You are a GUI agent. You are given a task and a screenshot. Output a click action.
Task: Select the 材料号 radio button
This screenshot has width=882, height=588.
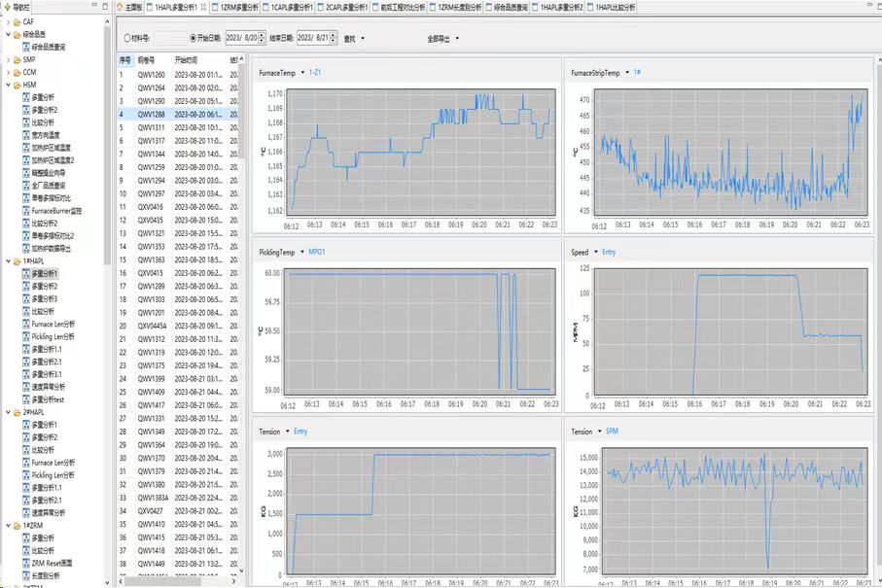(126, 38)
